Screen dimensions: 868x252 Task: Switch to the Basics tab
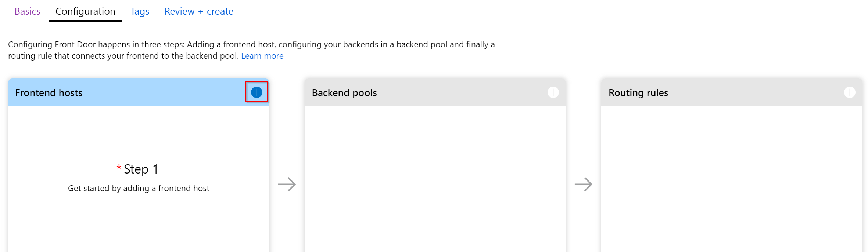click(x=28, y=11)
